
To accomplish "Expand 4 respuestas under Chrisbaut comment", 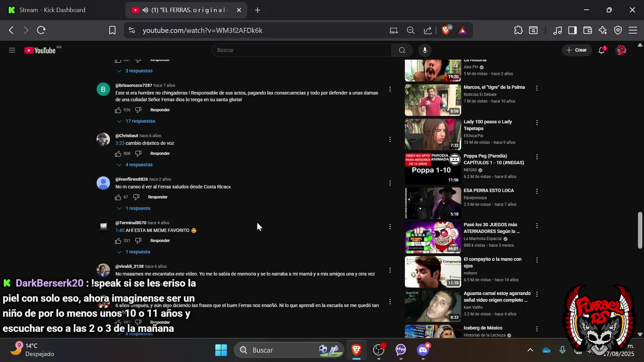I will tap(134, 164).
